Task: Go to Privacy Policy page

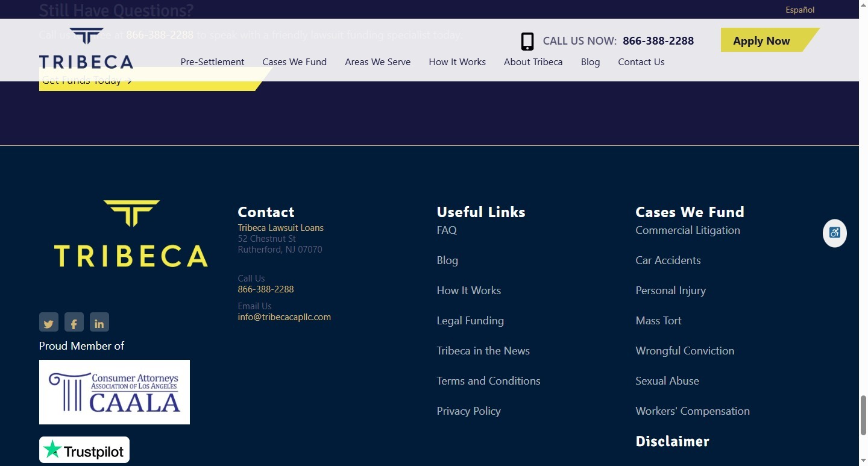Action: click(x=468, y=411)
